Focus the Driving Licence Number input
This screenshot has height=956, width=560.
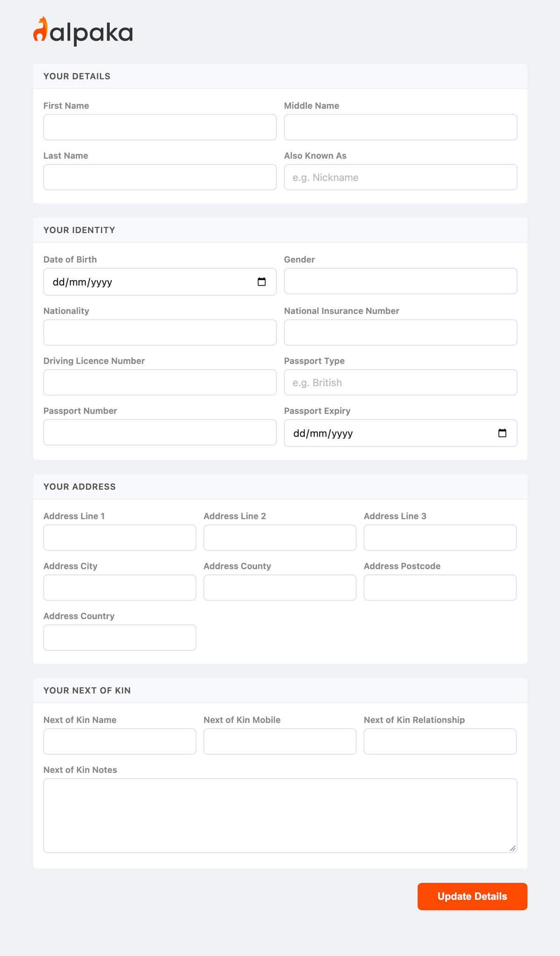tap(160, 382)
